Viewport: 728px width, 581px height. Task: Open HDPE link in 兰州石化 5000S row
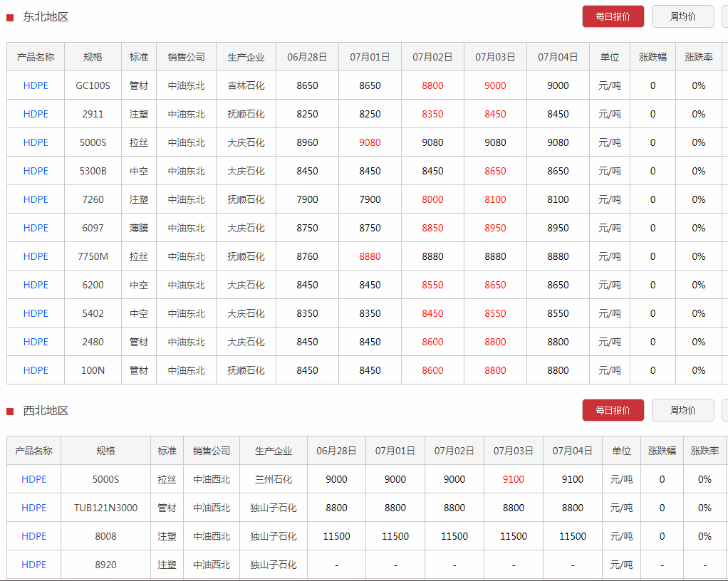(34, 479)
